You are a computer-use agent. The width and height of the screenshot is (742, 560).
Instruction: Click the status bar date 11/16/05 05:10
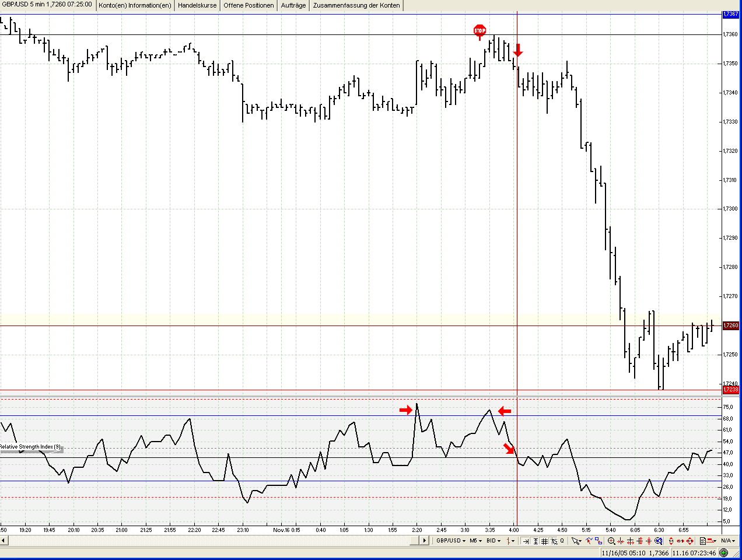click(x=623, y=553)
